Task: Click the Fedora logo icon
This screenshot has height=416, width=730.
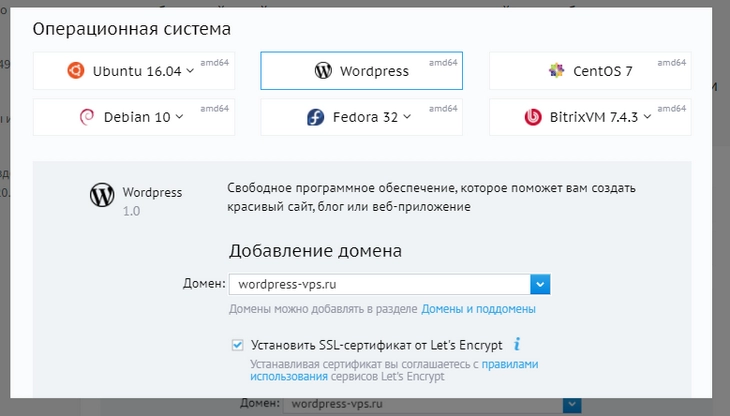Action: (315, 117)
